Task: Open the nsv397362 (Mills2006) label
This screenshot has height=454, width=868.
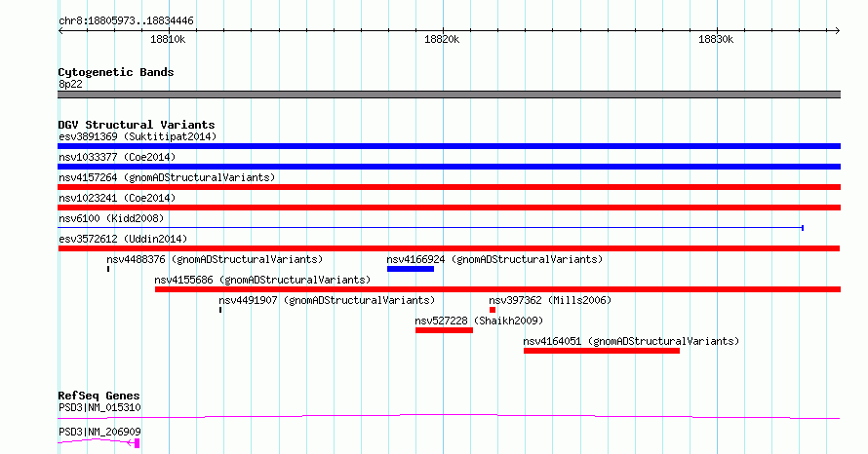Action: 550,300
